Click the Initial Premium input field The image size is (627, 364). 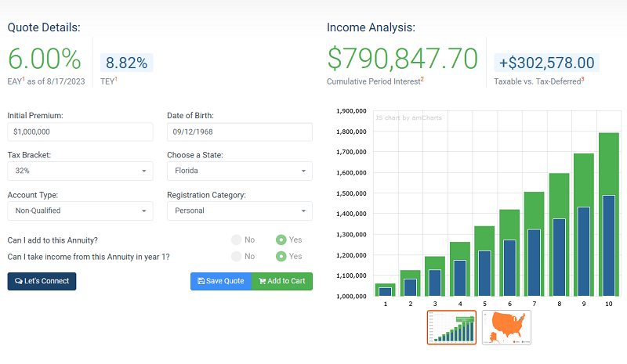click(x=80, y=132)
